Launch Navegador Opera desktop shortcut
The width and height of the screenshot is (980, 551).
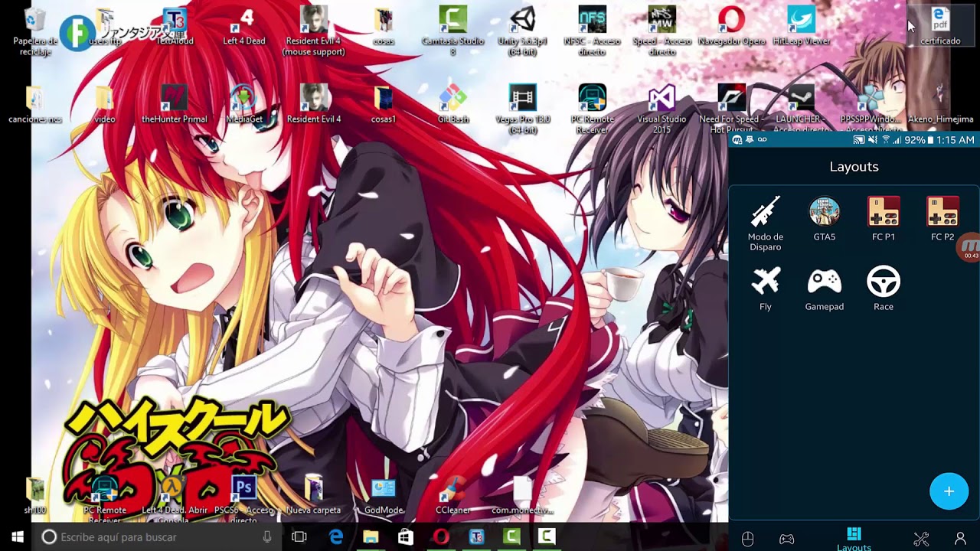(732, 28)
